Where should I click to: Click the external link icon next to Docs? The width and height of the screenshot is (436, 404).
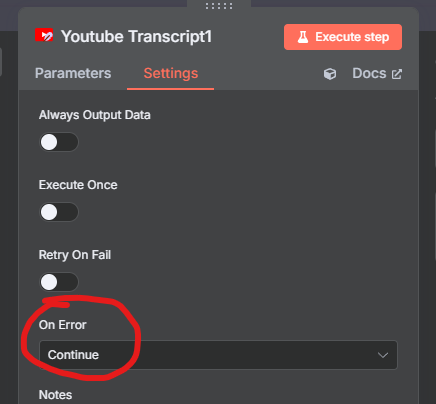397,74
